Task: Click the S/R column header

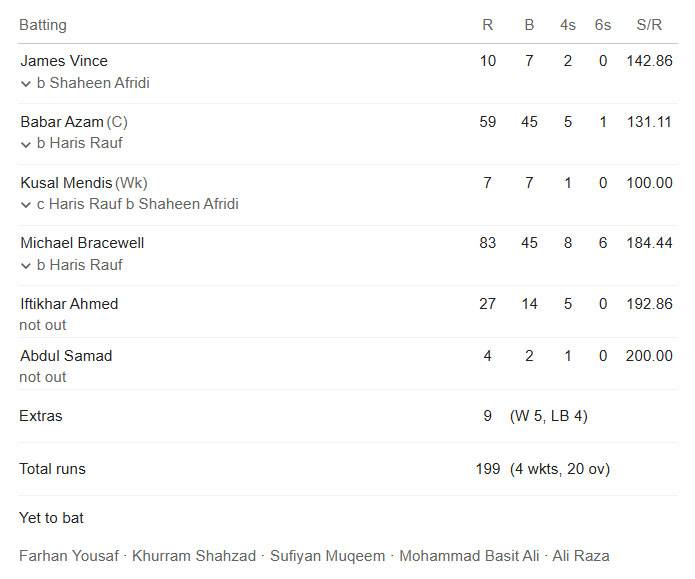Action: (649, 25)
